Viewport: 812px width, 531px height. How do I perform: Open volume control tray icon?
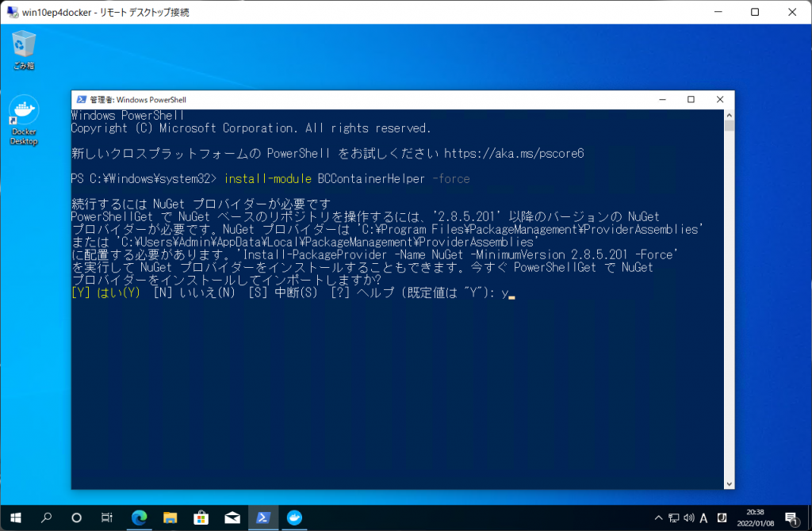[688, 518]
